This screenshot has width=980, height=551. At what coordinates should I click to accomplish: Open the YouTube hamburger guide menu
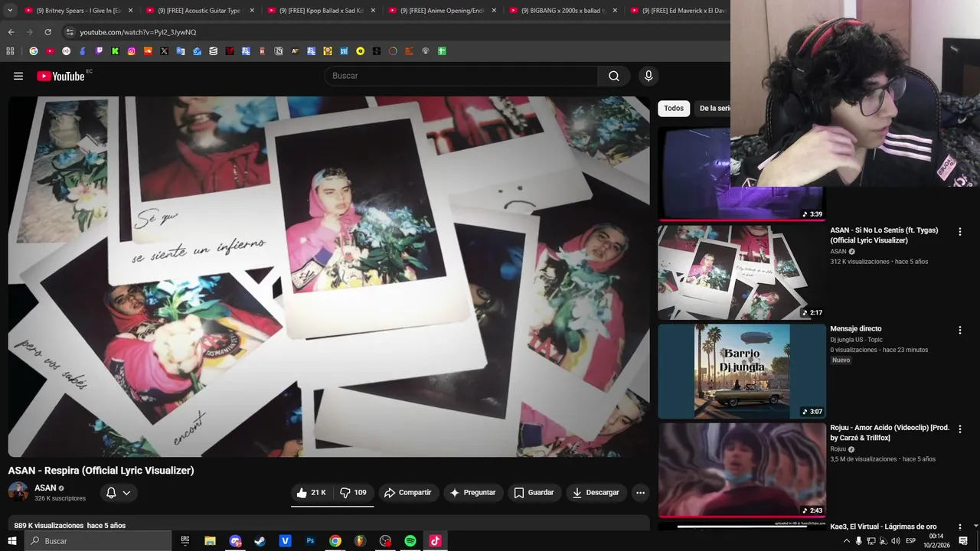(18, 76)
